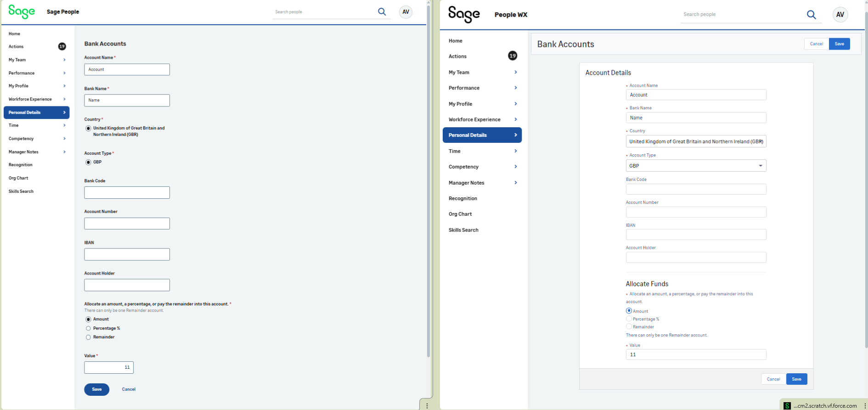Click top Save button in People WX header
This screenshot has height=410, width=868.
click(840, 44)
